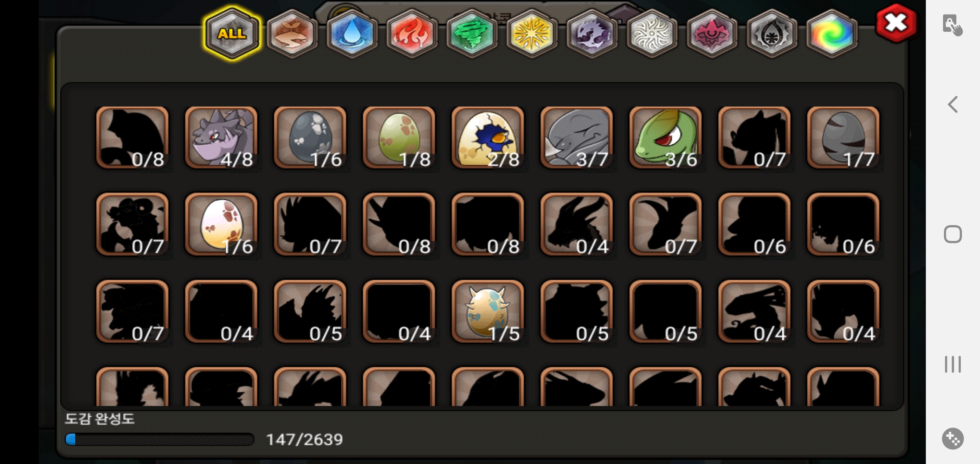The image size is (980, 464).
Task: Close the collection book with red X
Action: (x=896, y=23)
